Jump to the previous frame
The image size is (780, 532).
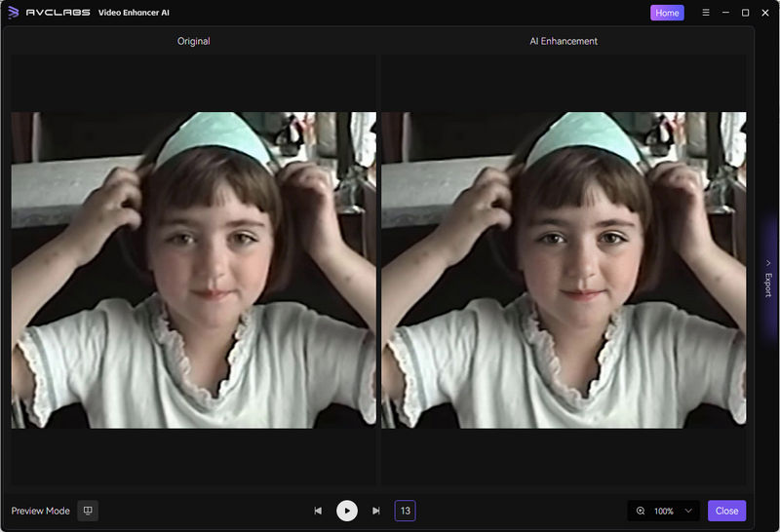pyautogui.click(x=318, y=511)
